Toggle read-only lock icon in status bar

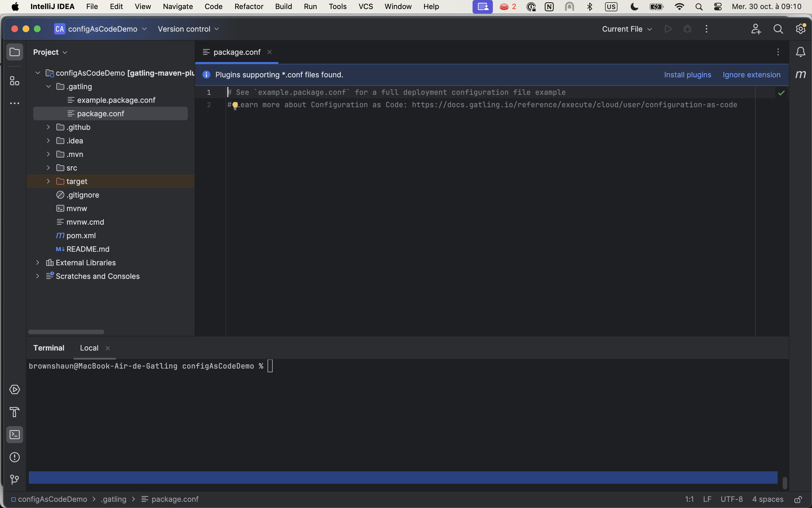click(798, 499)
